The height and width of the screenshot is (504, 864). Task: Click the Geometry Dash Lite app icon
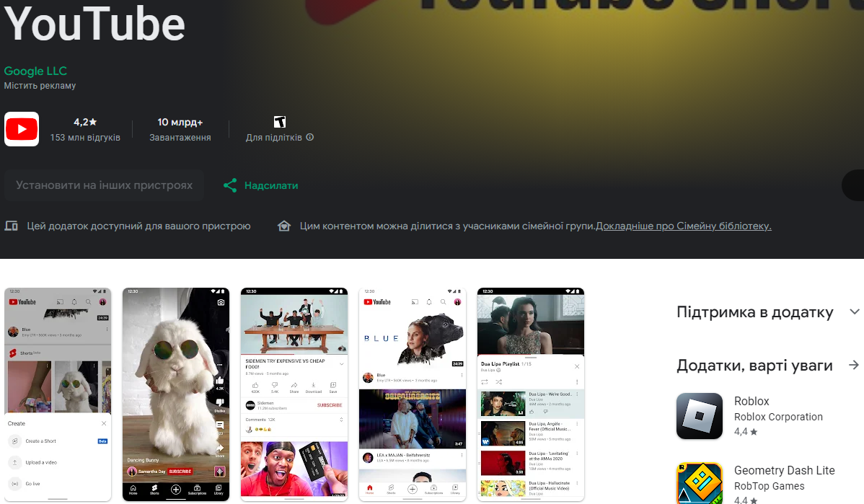coord(699,483)
